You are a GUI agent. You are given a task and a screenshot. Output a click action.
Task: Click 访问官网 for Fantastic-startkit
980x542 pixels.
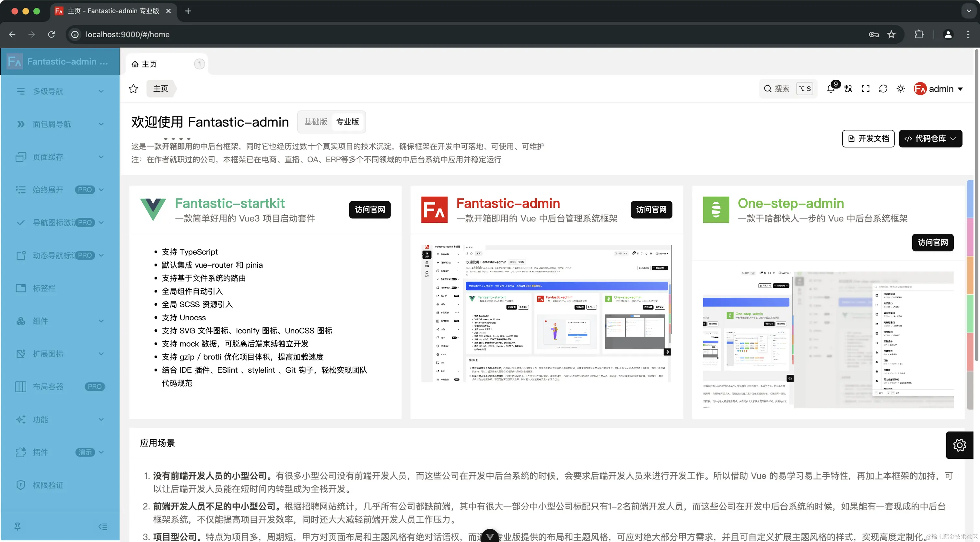click(x=369, y=209)
